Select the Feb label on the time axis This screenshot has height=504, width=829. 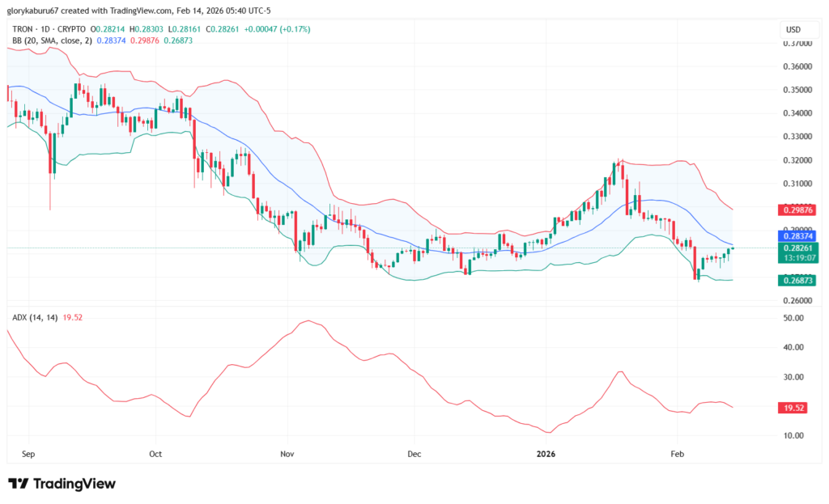[x=677, y=454]
